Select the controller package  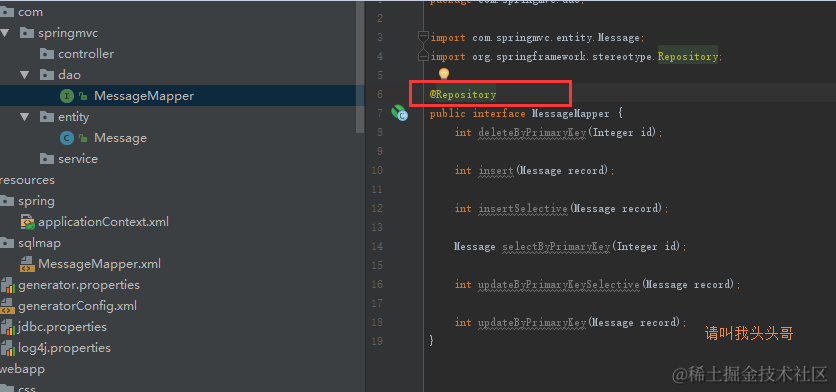click(86, 54)
